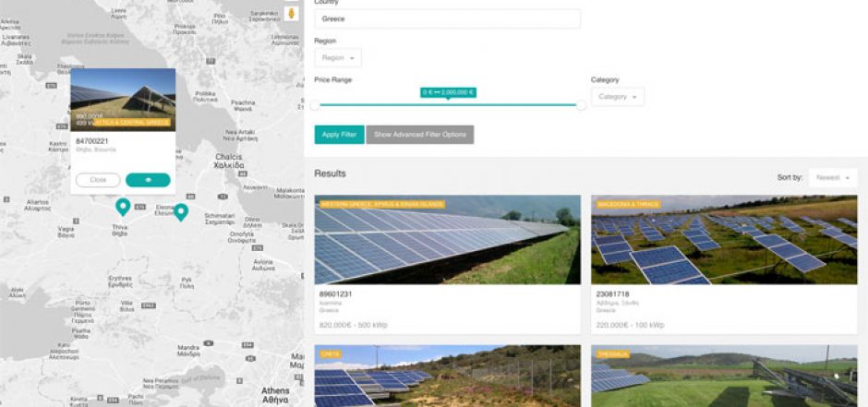Open listing 89601231 solar panel image
868x407 pixels.
pyautogui.click(x=447, y=239)
